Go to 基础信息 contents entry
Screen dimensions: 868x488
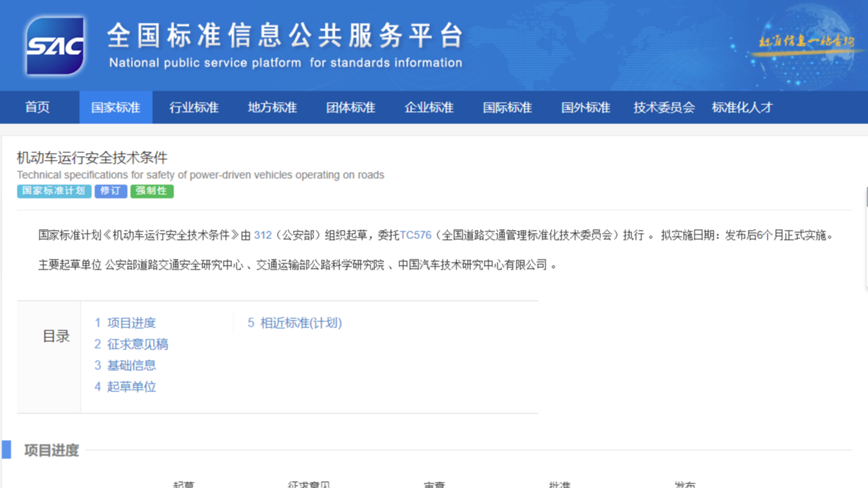(131, 365)
